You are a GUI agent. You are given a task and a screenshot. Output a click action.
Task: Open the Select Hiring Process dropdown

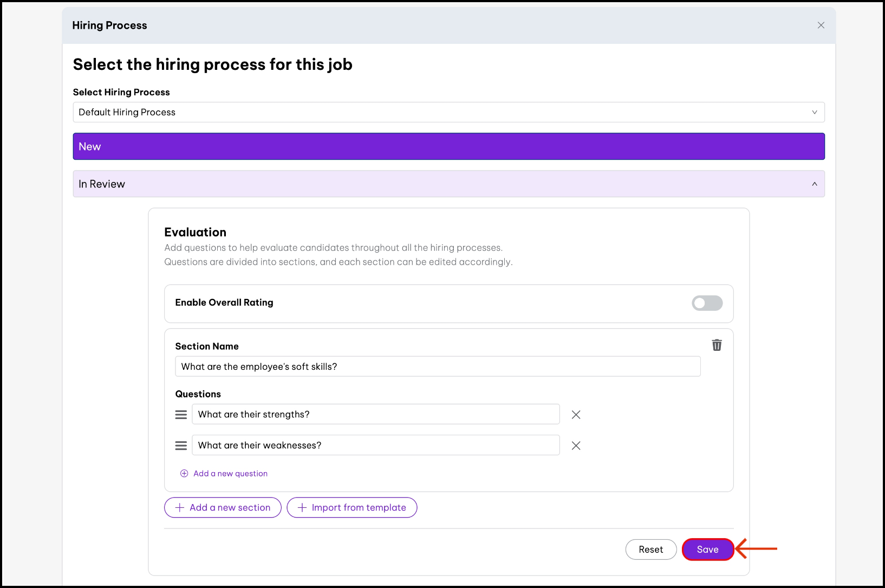[x=448, y=112]
